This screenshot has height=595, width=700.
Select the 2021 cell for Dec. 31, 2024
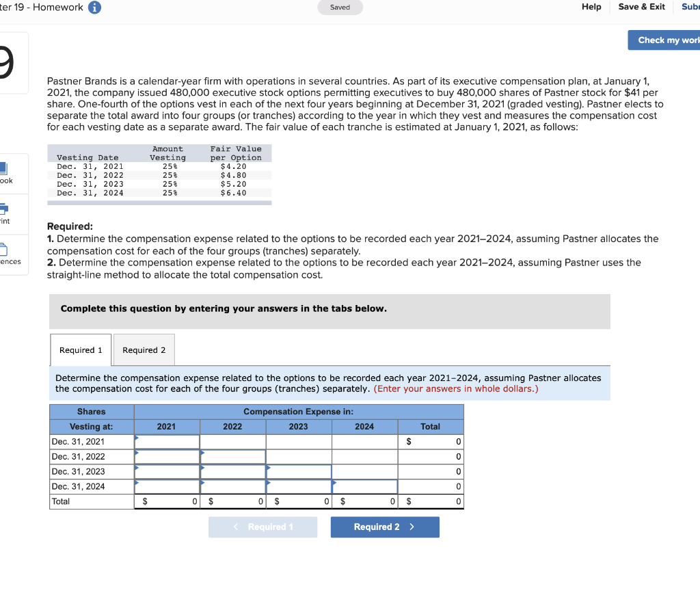tap(167, 486)
